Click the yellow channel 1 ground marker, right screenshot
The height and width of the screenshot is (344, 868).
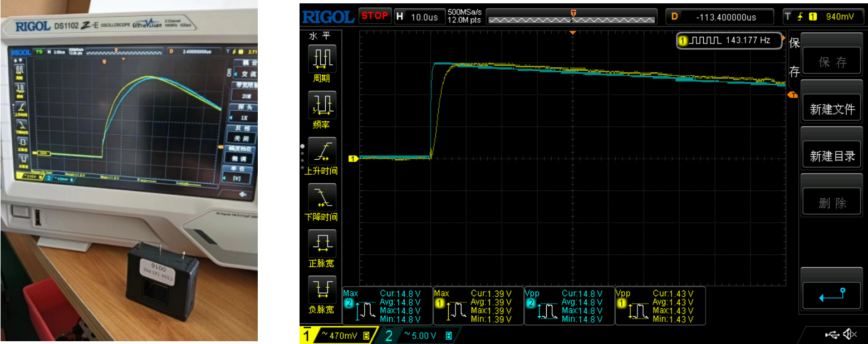pos(352,158)
